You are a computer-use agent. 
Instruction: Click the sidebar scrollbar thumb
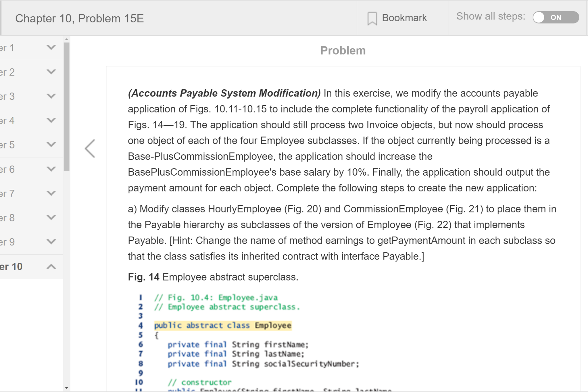click(x=67, y=107)
